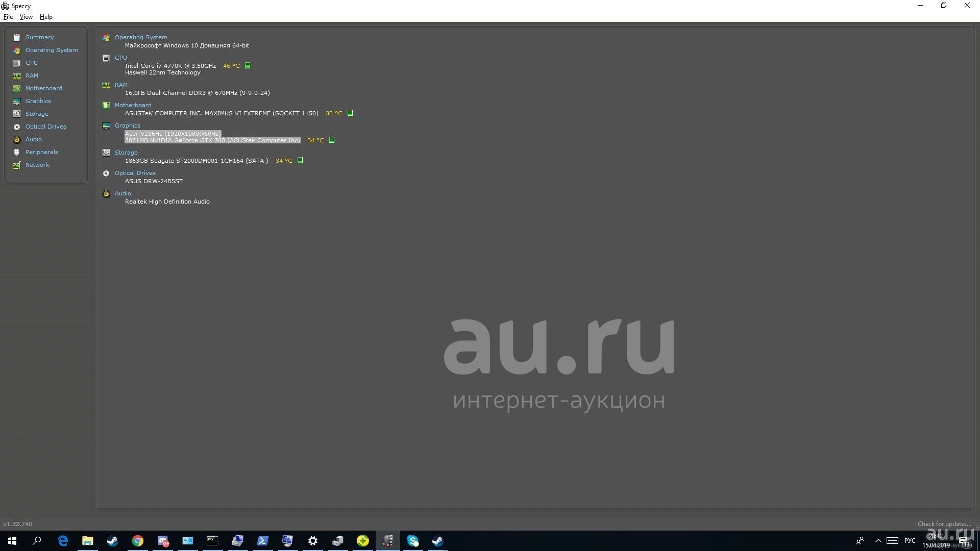Viewport: 980px width, 551px height.
Task: Click the 16,0ГБ Dual-Channel DDR3 text
Action: (x=198, y=93)
